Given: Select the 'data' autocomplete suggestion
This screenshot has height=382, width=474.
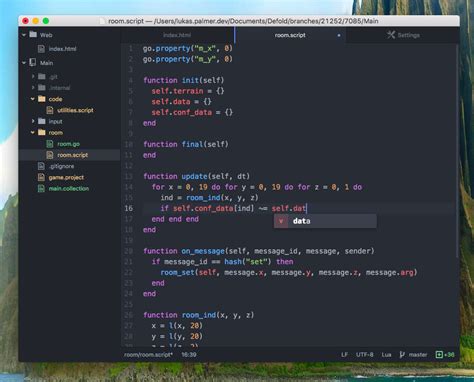Looking at the screenshot, I should 325,221.
